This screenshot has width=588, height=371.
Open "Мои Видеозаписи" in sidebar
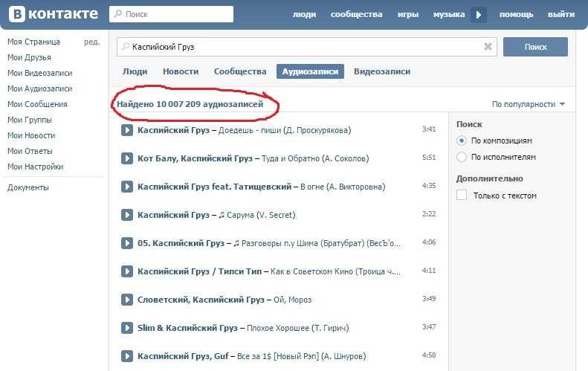[39, 73]
